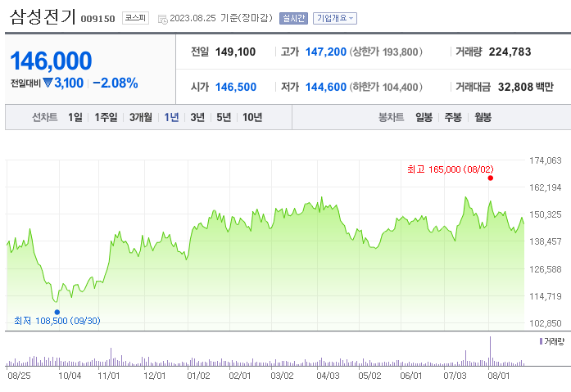Click the 거래대금 value 32,808 백만
Image resolution: width=571 pixels, height=392 pixels.
point(525,87)
